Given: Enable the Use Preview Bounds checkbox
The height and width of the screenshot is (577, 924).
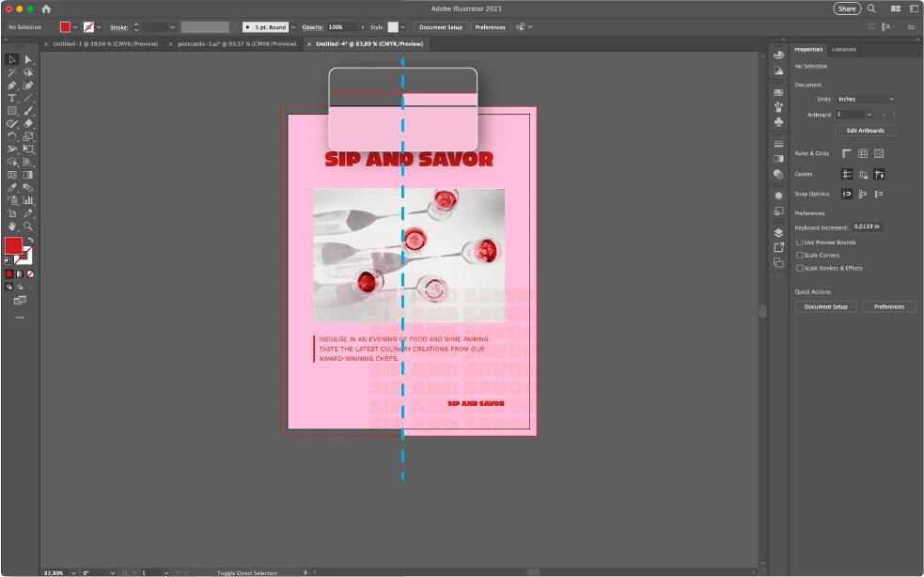Looking at the screenshot, I should point(799,242).
